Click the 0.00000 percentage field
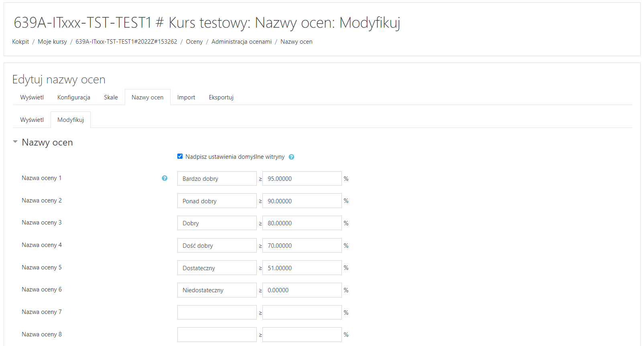 302,290
